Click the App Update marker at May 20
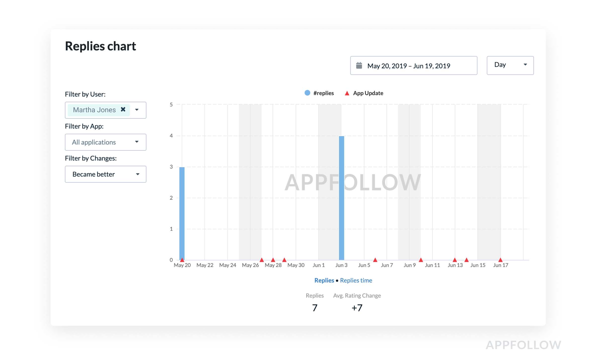 182,260
